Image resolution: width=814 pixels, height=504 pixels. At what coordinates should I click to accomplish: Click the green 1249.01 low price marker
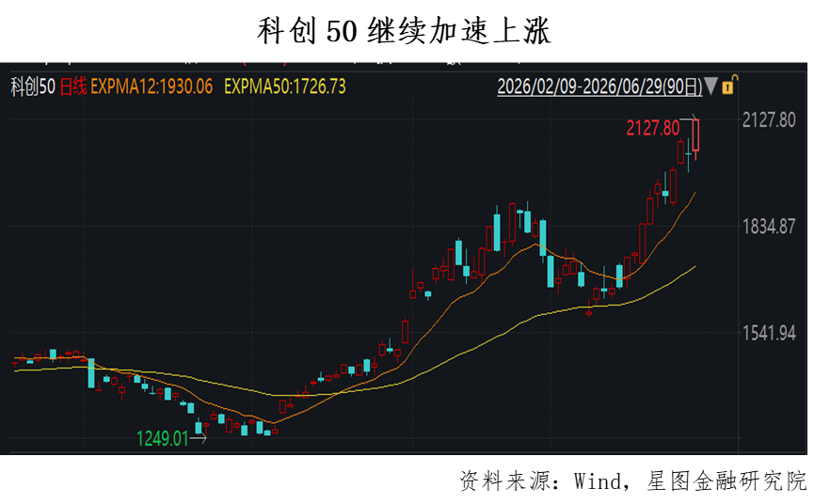[x=163, y=439]
